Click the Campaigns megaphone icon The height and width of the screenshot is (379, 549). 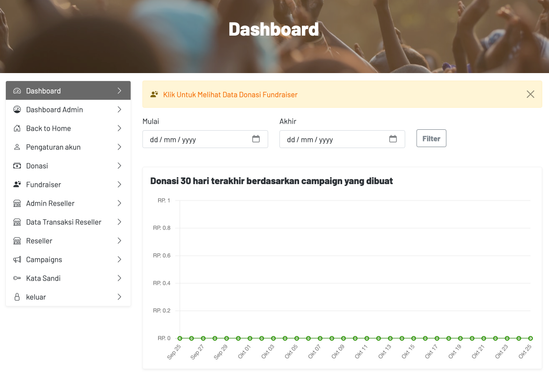click(x=17, y=259)
